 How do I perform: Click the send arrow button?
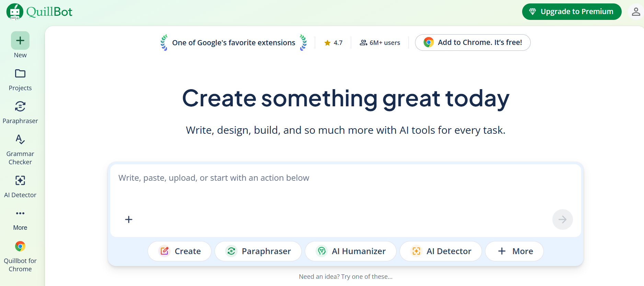coord(562,219)
